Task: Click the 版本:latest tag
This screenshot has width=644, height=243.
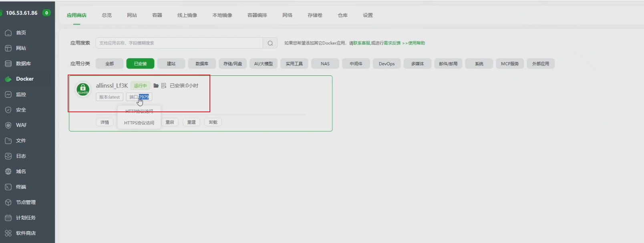Action: tap(109, 97)
